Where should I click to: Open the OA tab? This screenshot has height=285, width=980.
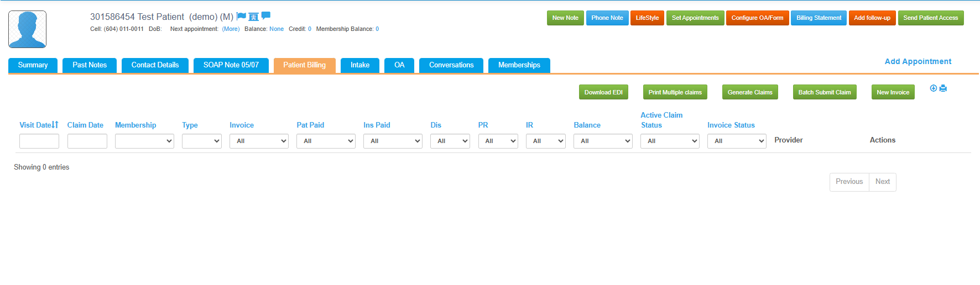399,65
